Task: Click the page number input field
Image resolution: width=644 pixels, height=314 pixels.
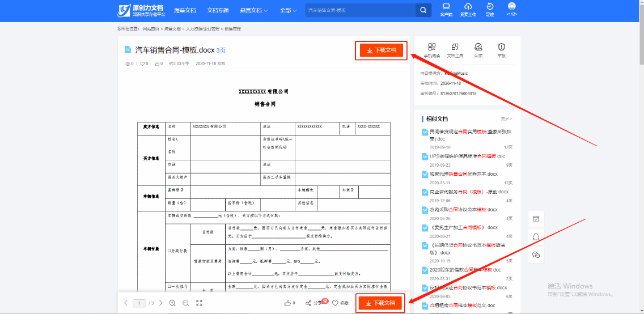Action: (139, 303)
